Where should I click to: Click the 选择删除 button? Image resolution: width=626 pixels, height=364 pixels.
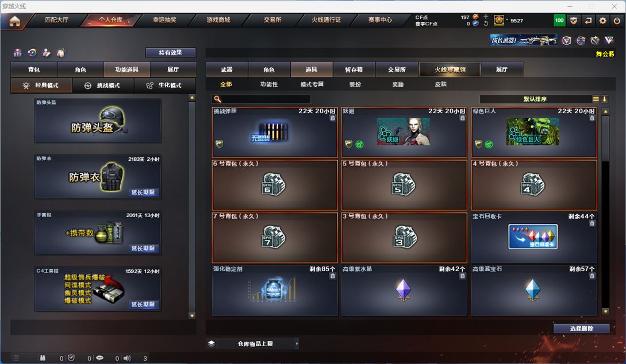point(581,328)
